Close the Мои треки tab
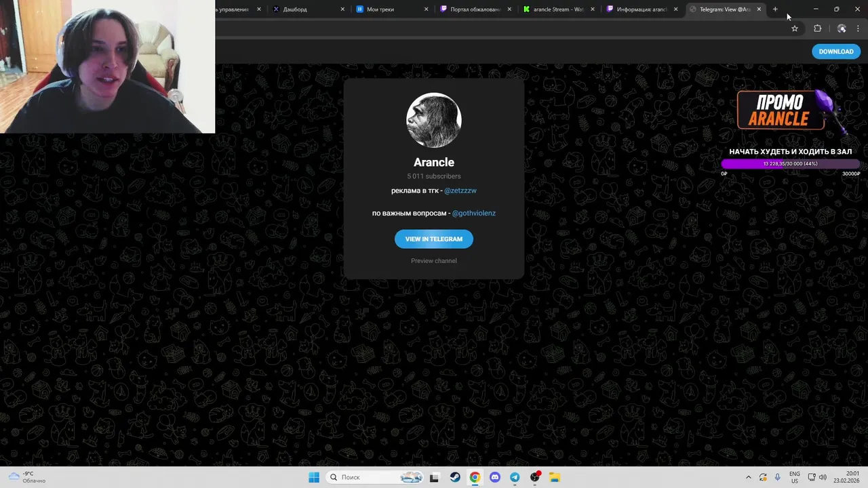868x488 pixels. pos(426,9)
